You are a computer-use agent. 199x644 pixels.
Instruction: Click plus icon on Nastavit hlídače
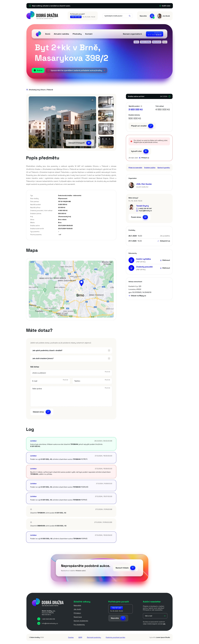(x=133, y=568)
